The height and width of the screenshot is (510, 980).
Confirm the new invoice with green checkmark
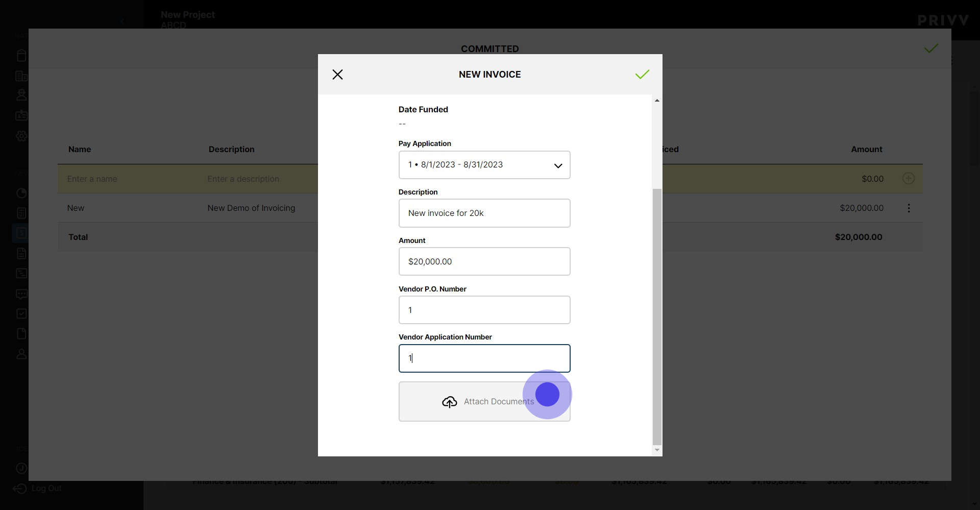point(642,75)
